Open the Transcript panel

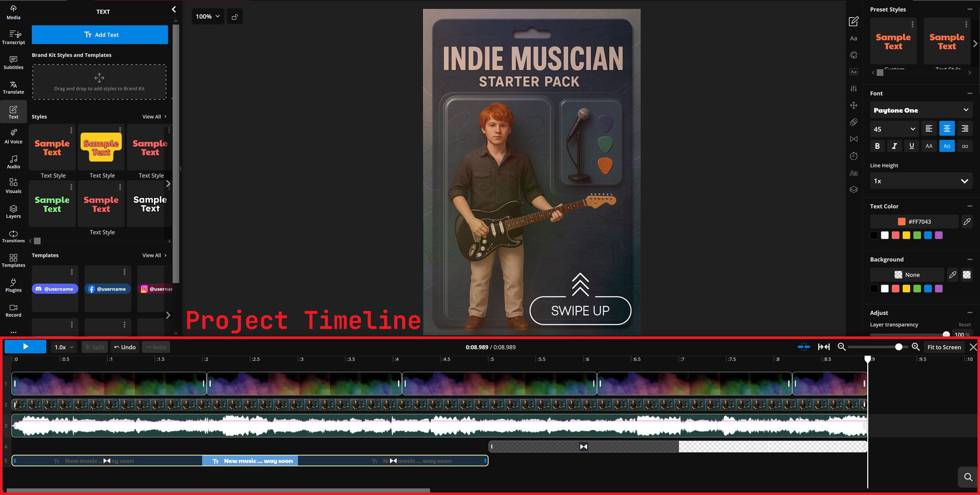pos(13,37)
